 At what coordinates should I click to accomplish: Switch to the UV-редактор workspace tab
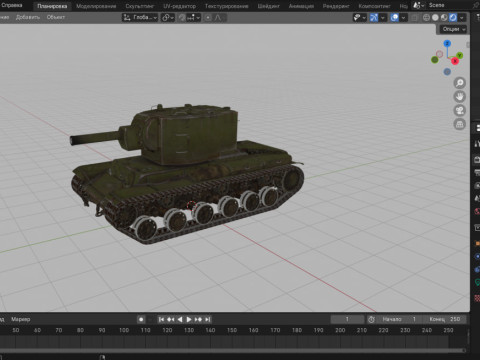[x=179, y=6]
